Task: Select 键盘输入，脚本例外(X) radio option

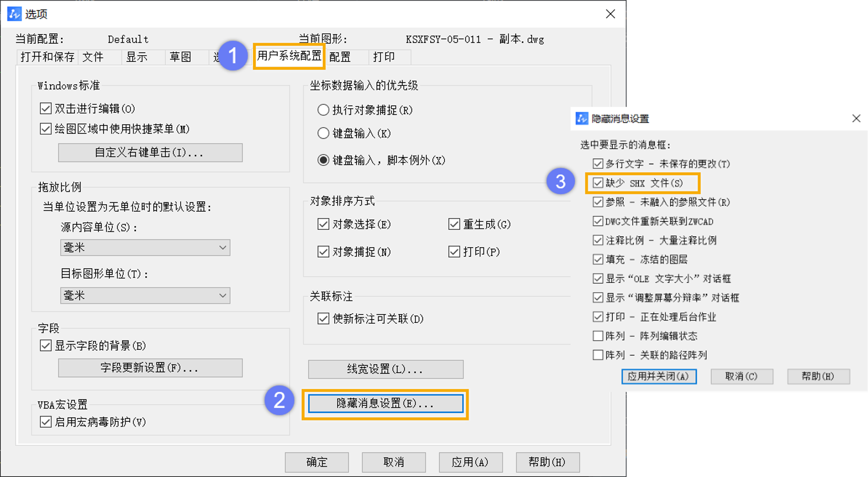Action: (x=323, y=160)
